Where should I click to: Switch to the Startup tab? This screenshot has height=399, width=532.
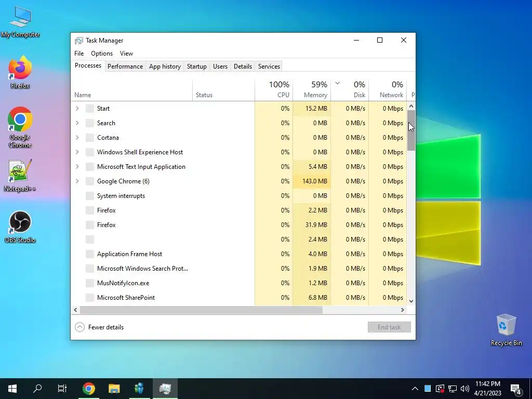197,66
